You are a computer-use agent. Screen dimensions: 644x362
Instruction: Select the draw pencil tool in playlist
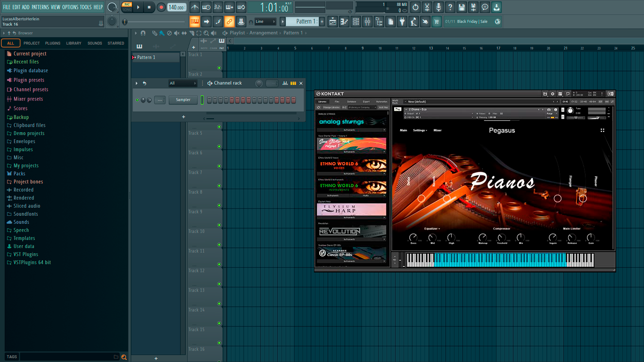(155, 33)
